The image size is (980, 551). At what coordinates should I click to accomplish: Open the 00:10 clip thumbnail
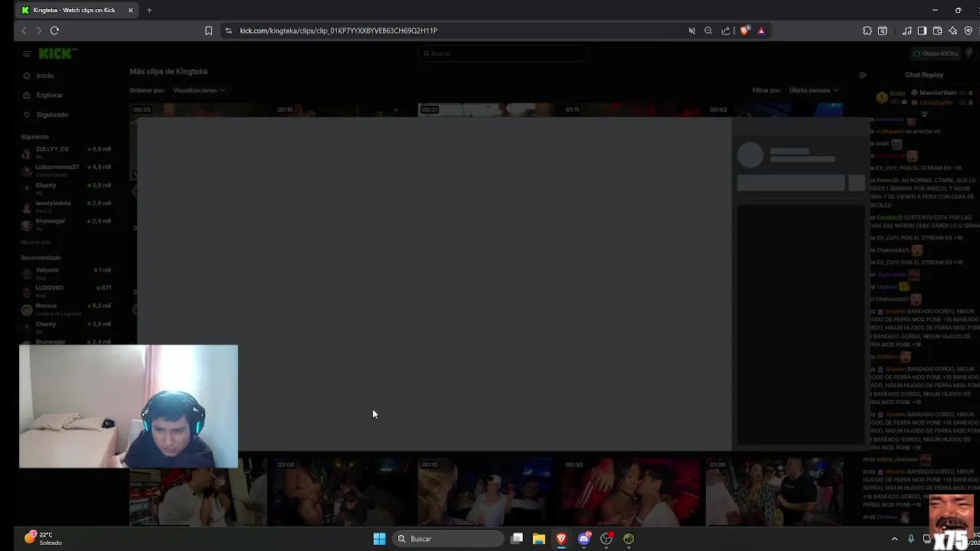(485, 492)
